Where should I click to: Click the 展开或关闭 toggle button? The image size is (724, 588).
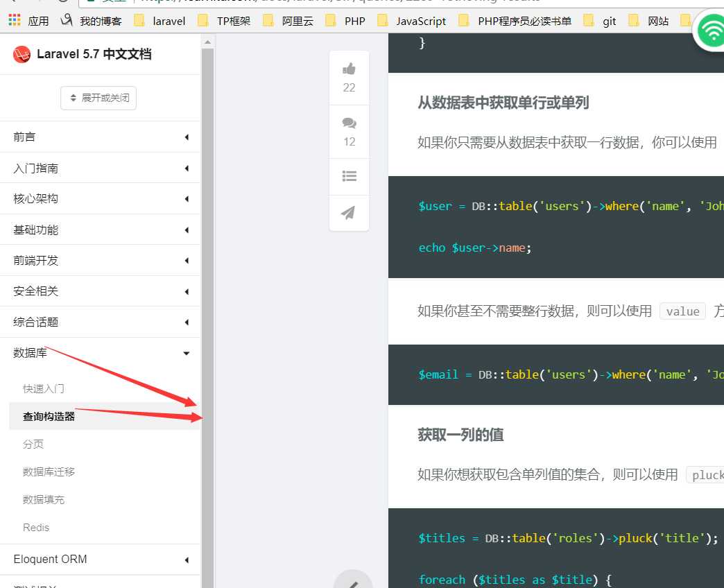[x=98, y=98]
